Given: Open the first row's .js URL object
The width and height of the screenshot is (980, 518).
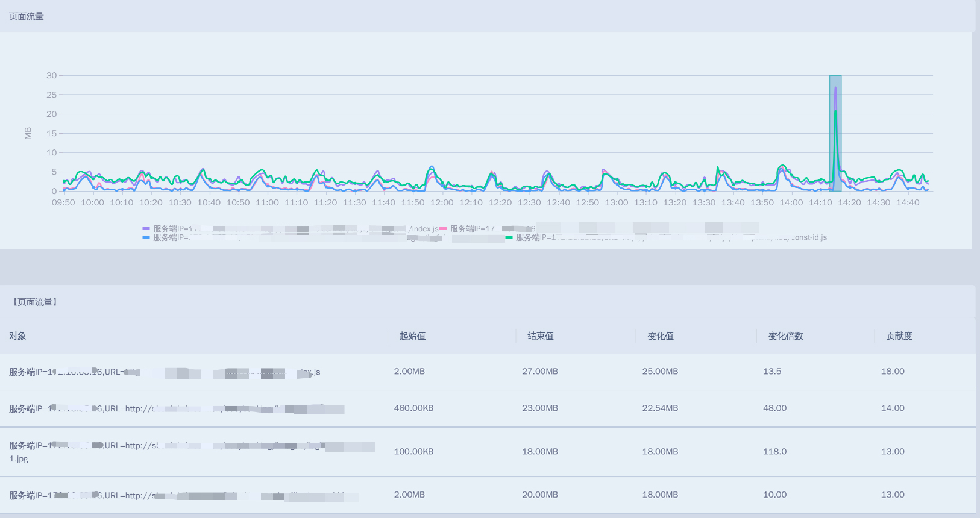Looking at the screenshot, I should 165,372.
